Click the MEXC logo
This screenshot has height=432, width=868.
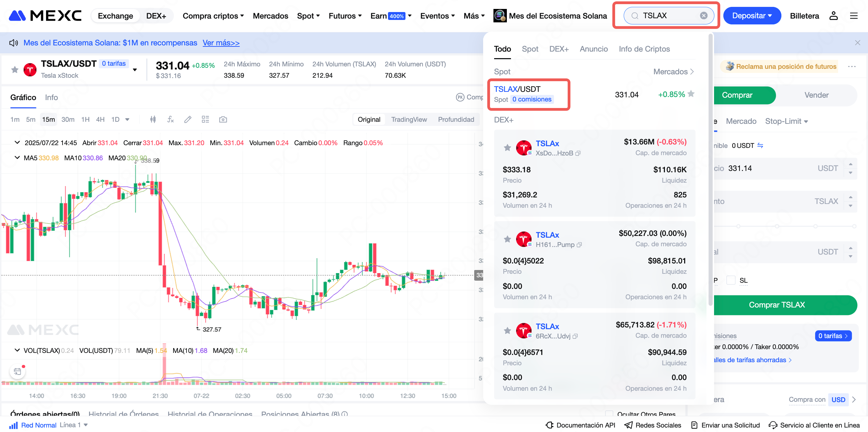45,16
